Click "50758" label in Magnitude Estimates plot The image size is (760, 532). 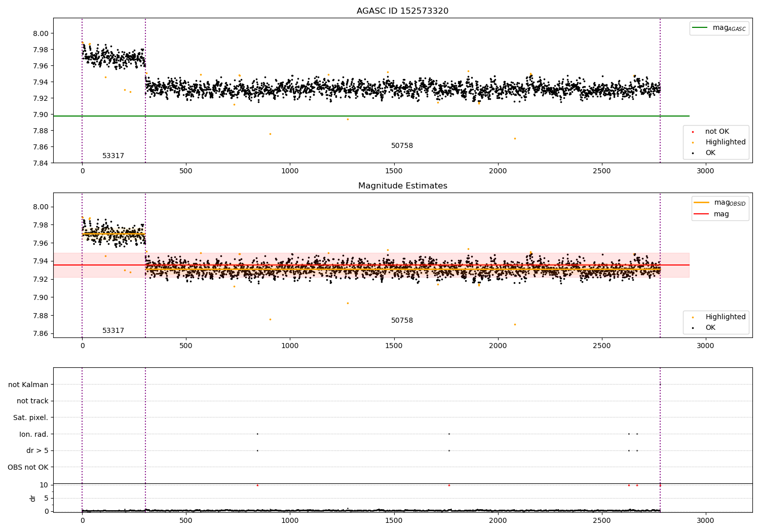tap(402, 321)
